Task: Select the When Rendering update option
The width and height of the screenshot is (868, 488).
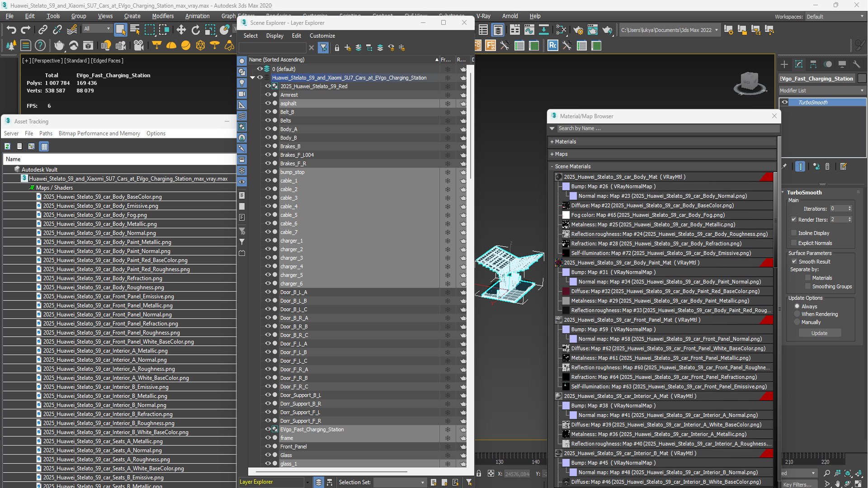Action: [x=797, y=314]
